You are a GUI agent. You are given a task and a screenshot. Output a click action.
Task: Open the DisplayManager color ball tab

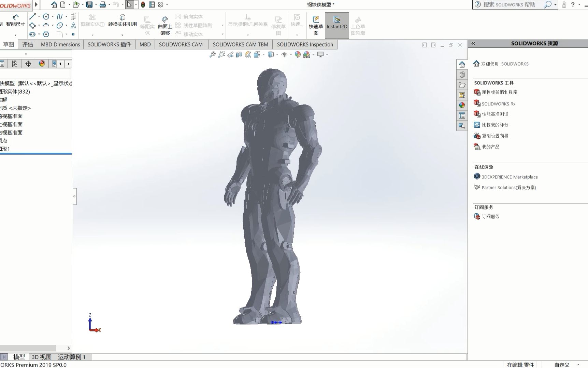pos(42,64)
